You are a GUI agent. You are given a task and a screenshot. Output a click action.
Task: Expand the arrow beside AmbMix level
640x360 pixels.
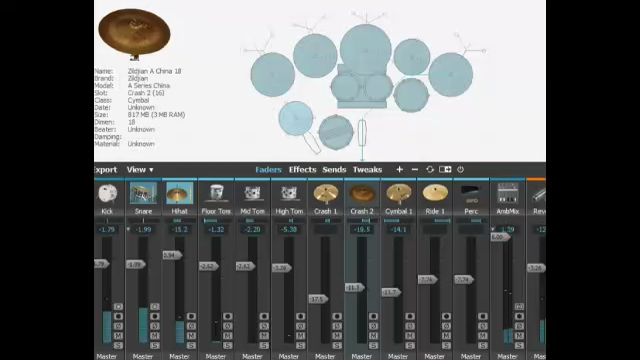coord(493,229)
